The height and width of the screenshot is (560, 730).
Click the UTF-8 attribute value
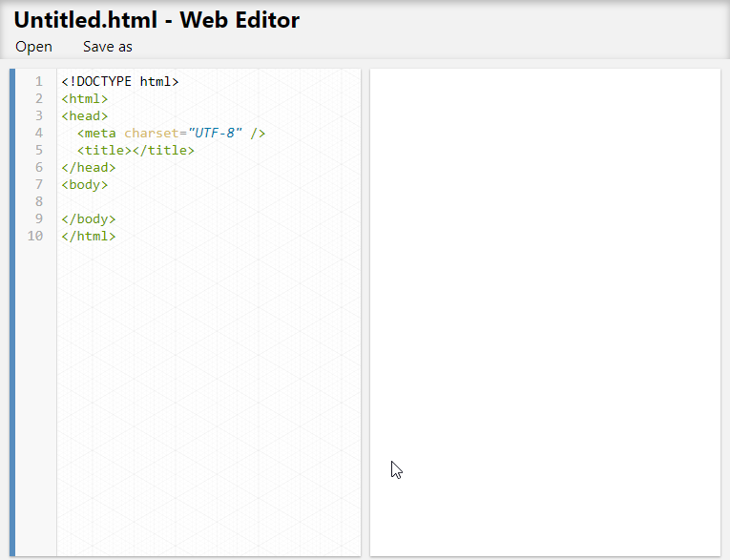click(215, 134)
